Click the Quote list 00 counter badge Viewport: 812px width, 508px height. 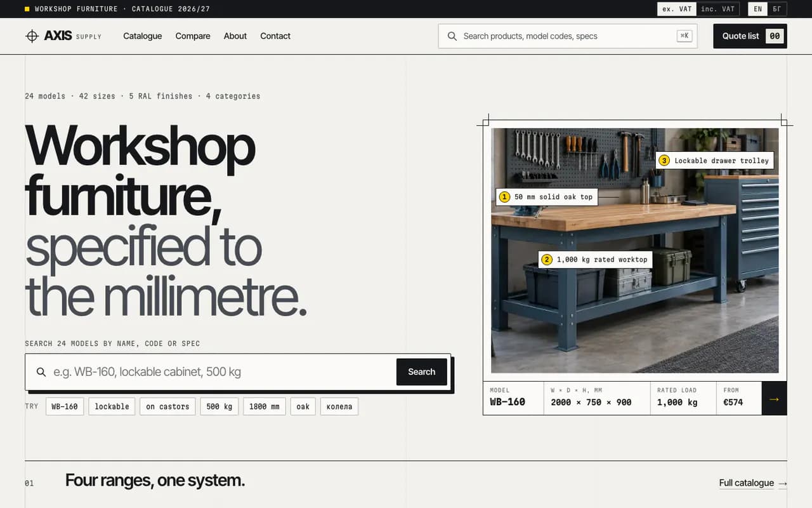[775, 36]
